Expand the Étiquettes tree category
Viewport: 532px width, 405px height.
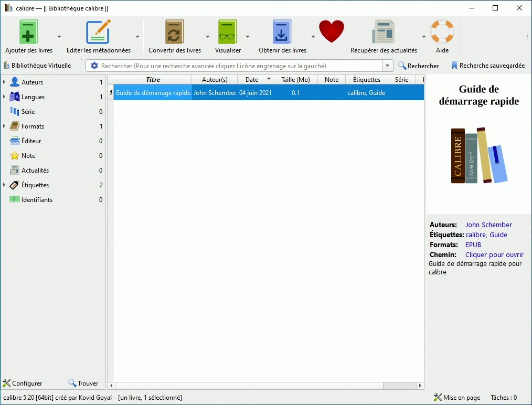pyautogui.click(x=4, y=185)
